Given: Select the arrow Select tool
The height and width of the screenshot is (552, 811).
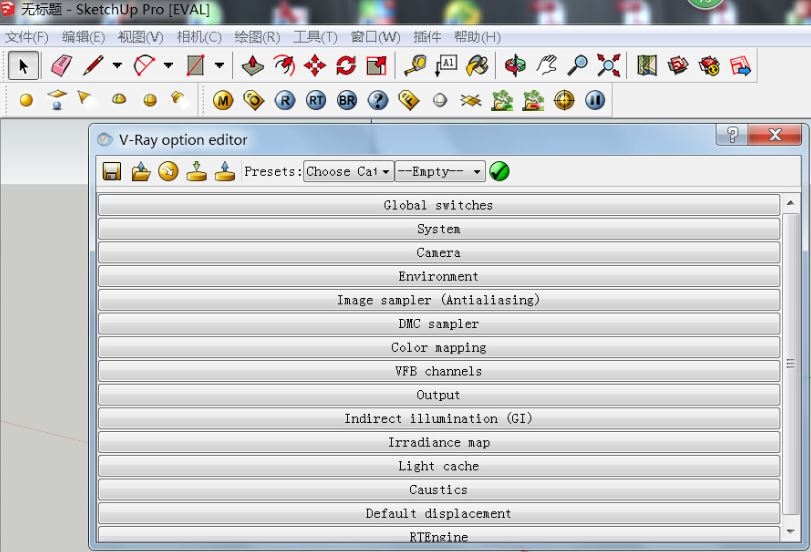Looking at the screenshot, I should coord(23,66).
